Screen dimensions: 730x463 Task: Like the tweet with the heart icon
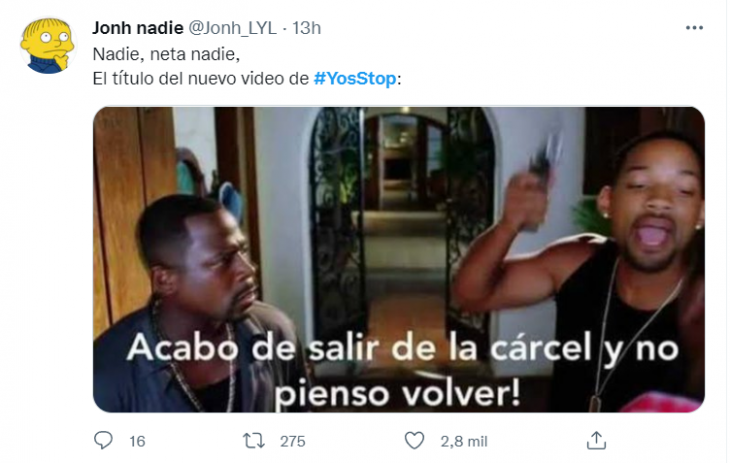(414, 441)
